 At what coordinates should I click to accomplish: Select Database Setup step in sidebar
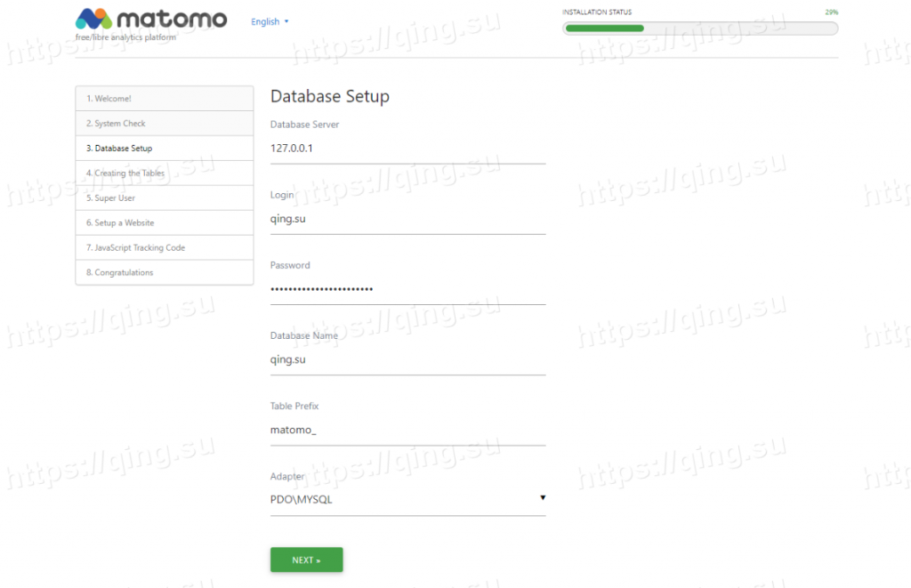pos(164,149)
